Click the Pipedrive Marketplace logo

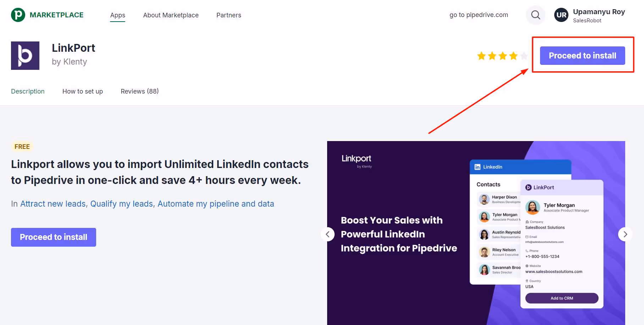pyautogui.click(x=47, y=15)
